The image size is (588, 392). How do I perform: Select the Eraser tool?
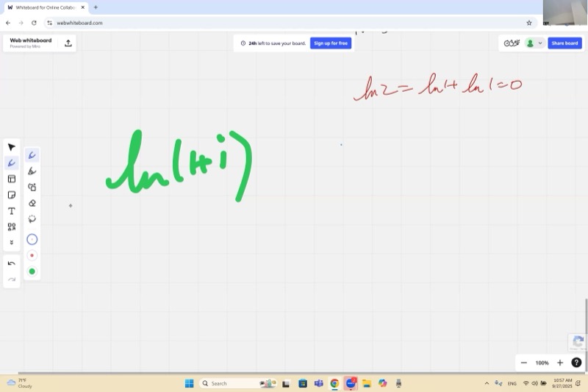point(32,203)
